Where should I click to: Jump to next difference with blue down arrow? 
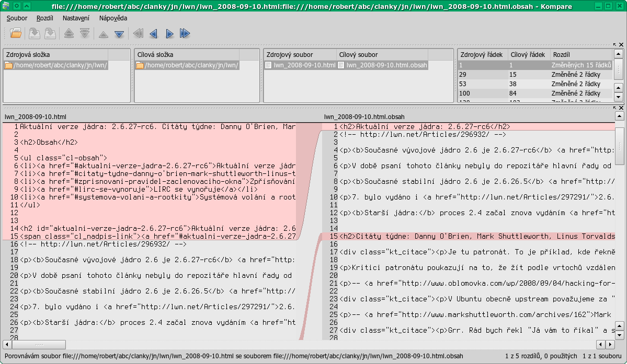(x=119, y=34)
